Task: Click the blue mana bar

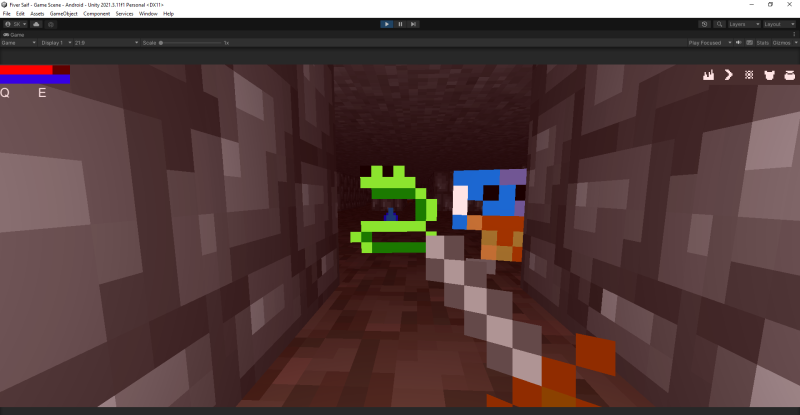Action: point(35,79)
